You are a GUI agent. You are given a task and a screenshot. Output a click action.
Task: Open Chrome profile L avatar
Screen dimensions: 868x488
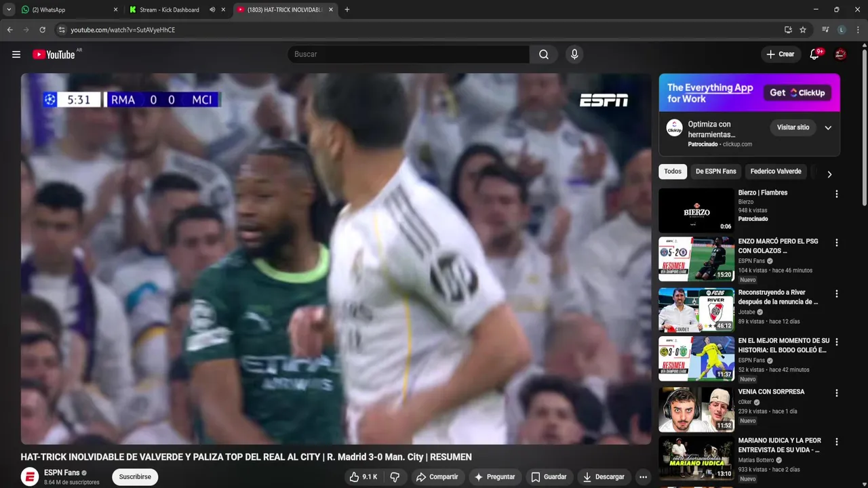click(842, 30)
